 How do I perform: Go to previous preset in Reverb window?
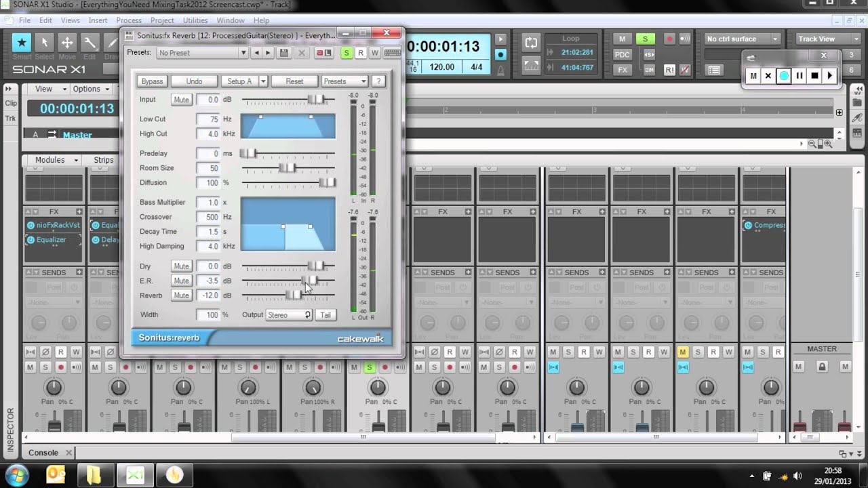[x=256, y=53]
